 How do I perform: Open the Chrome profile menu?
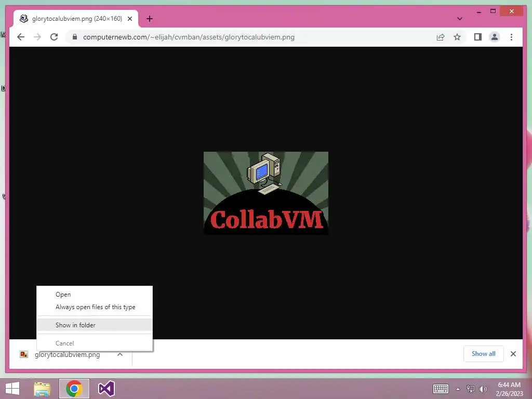click(495, 37)
